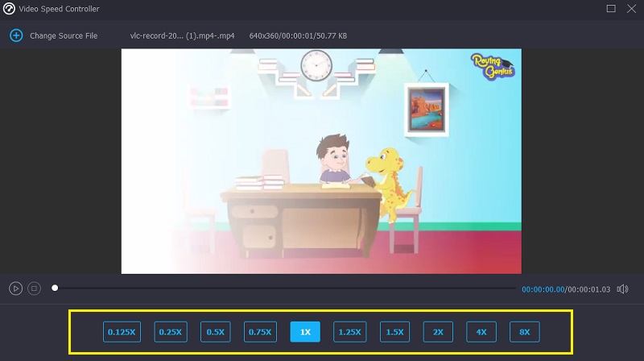Click the playback progress bar
The image size is (644, 361).
(282, 288)
